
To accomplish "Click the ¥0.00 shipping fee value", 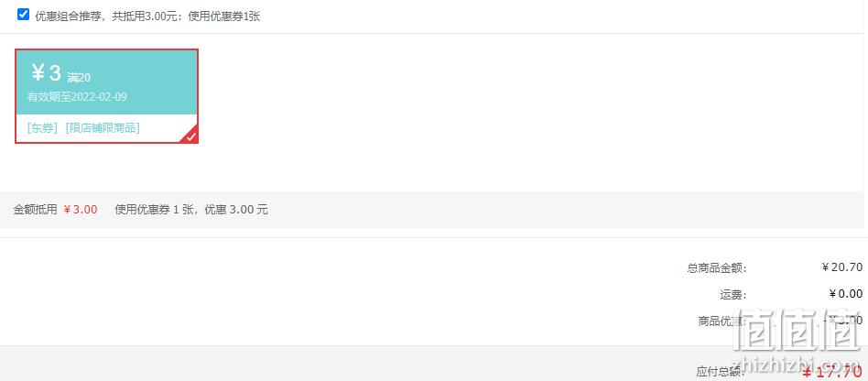I will pyautogui.click(x=846, y=293).
